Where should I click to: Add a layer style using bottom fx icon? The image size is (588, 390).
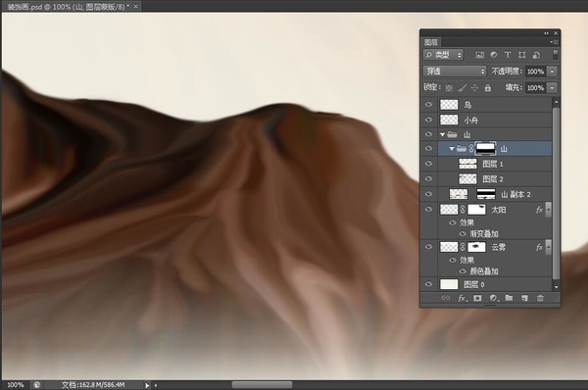(462, 298)
